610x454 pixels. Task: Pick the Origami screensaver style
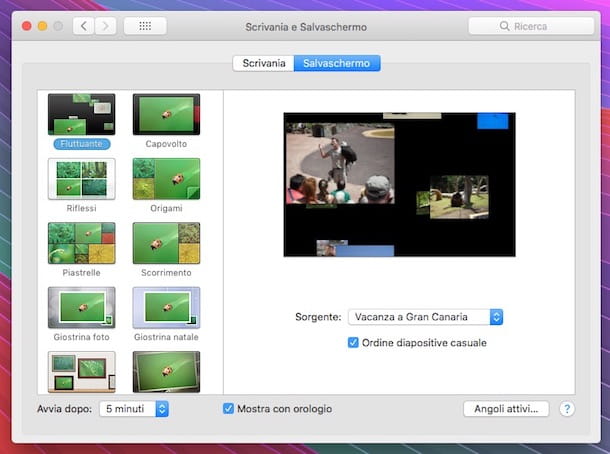166,179
